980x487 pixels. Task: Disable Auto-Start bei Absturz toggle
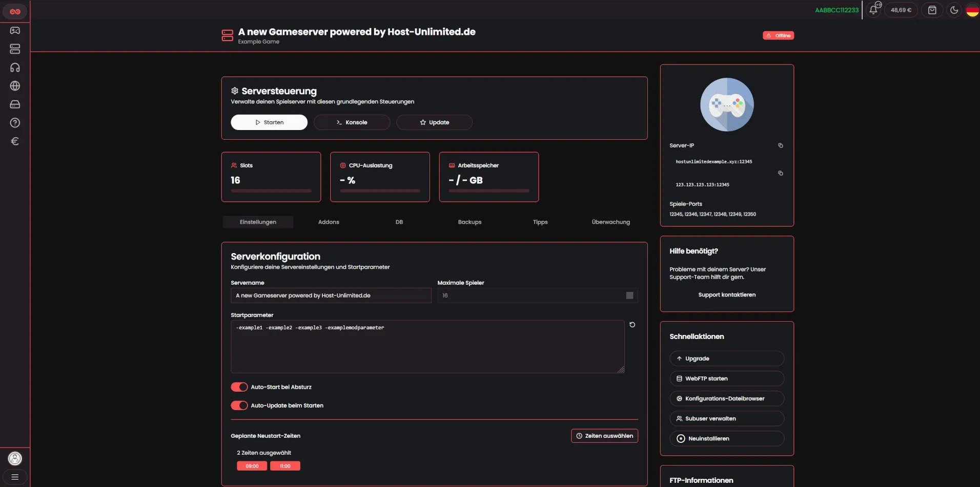[239, 387]
